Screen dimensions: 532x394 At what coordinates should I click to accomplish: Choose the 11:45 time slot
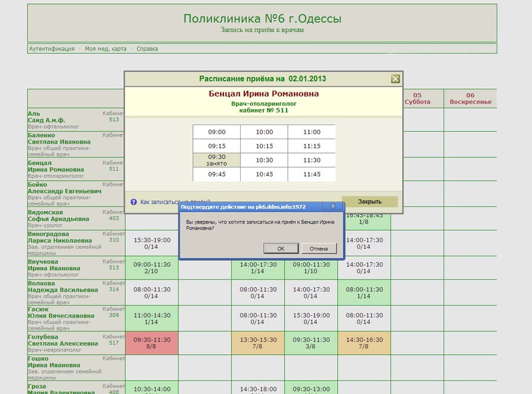point(311,174)
